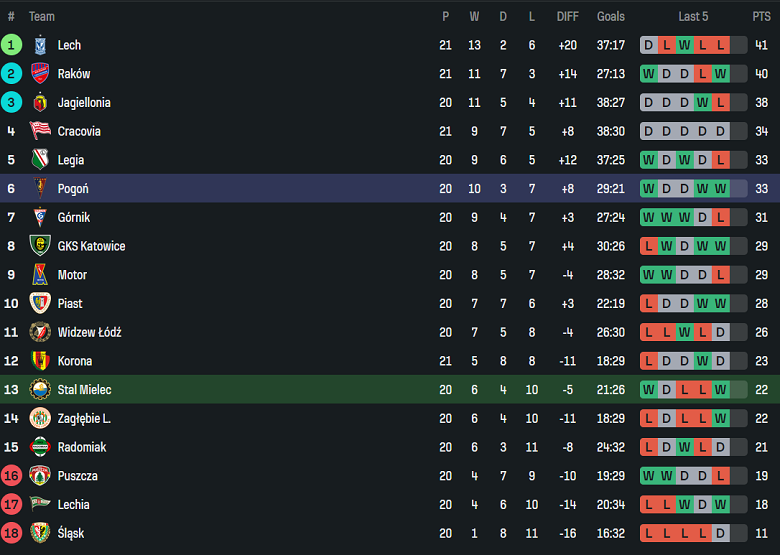
Task: Click the Raków club crest icon
Action: coord(40,74)
